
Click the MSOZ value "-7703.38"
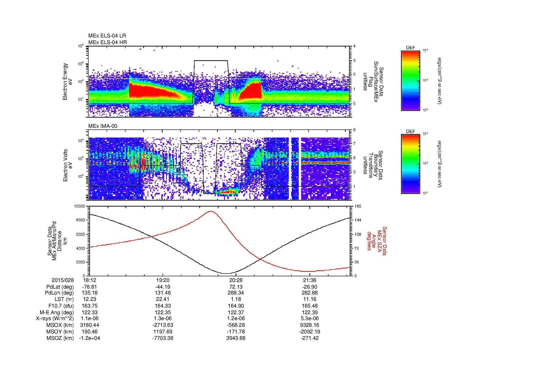click(163, 338)
